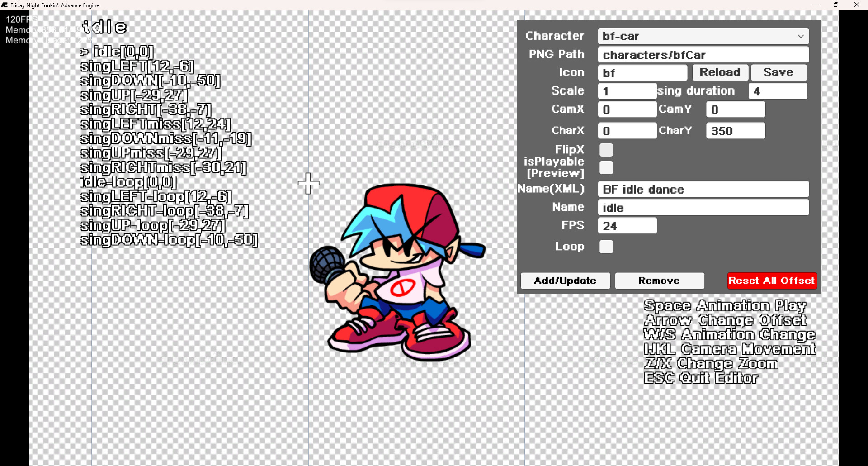Select the singLEFT animation entry
Image resolution: width=868 pixels, height=466 pixels.
136,67
